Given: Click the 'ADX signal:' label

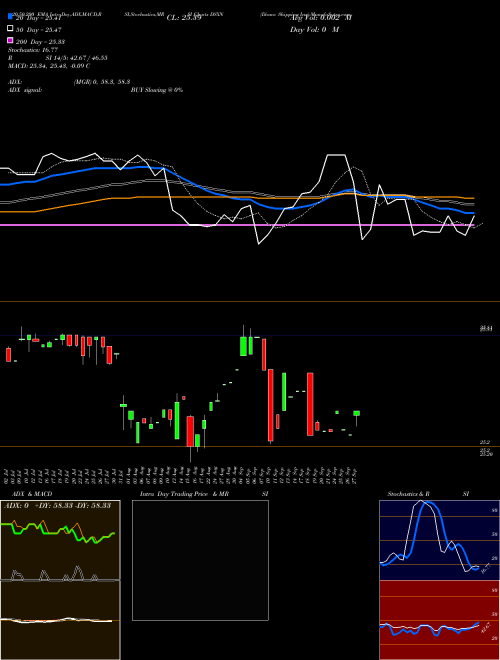Looking at the screenshot, I should tap(25, 90).
